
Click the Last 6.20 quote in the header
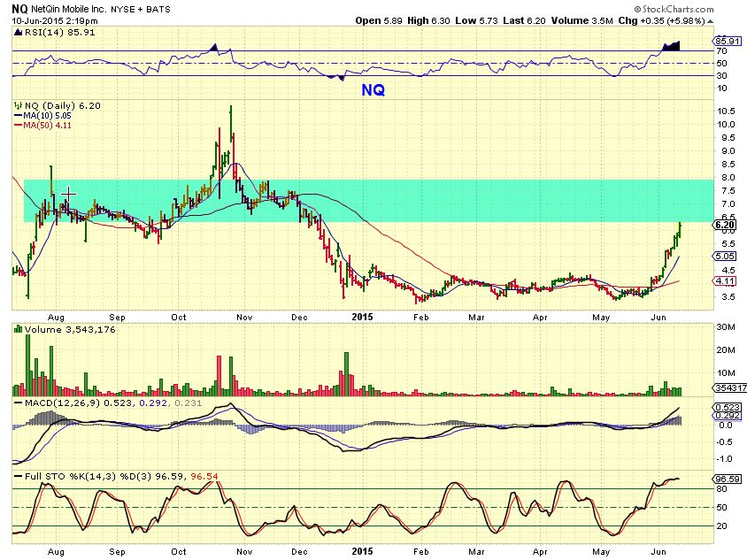[524, 20]
